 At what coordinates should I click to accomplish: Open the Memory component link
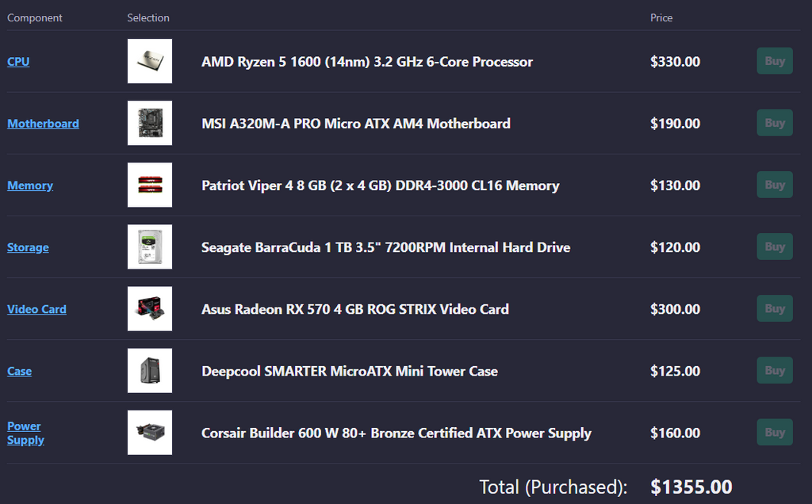(30, 185)
